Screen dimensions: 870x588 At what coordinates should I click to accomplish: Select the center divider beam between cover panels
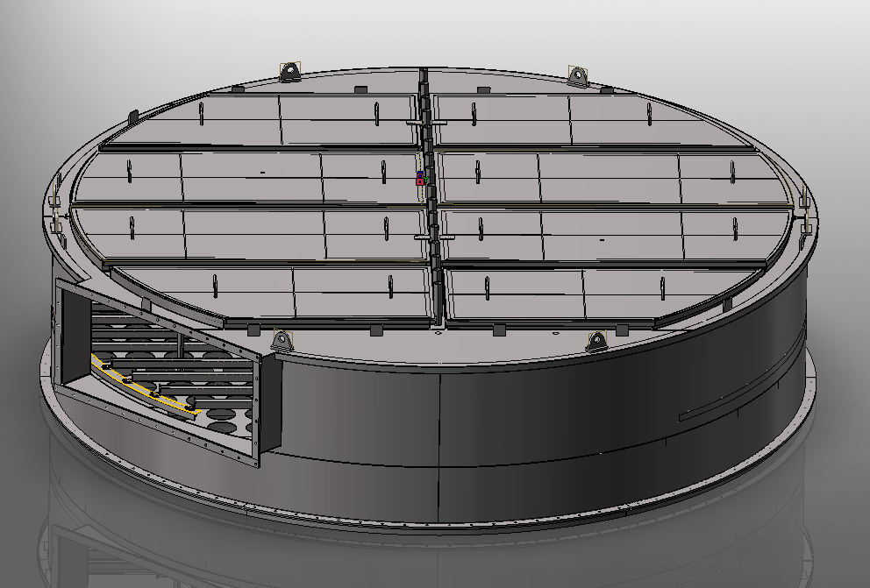point(431,197)
